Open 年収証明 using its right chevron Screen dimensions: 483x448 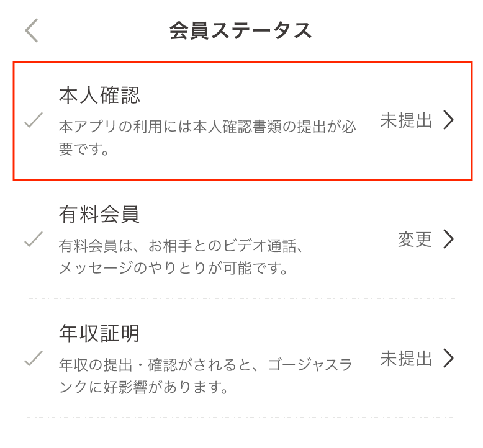pos(449,359)
